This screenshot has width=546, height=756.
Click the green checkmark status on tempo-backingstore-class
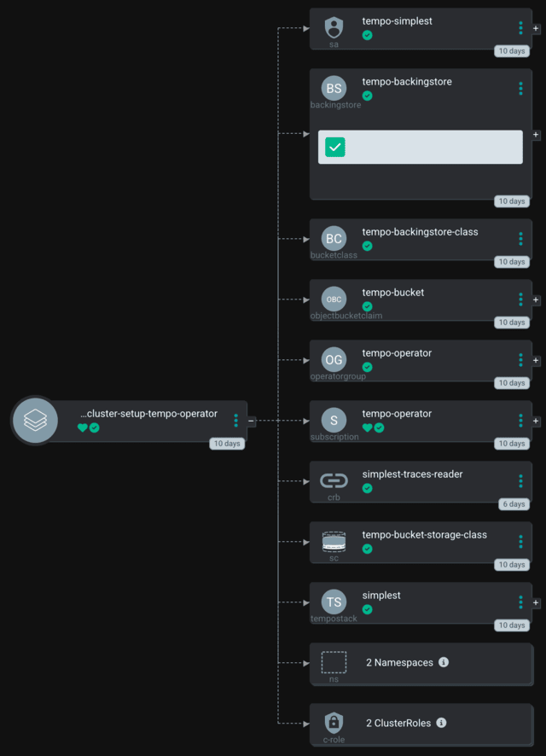[x=367, y=246]
